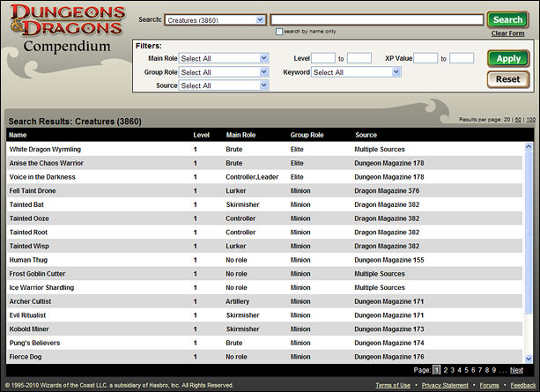The height and width of the screenshot is (392, 540).
Task: Expand the Source filter dropdown
Action: [224, 85]
